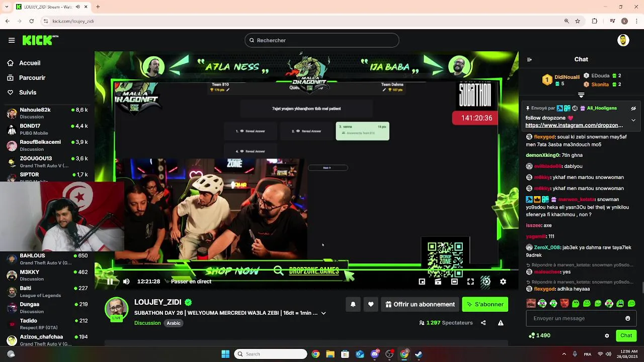The height and width of the screenshot is (362, 644).
Task: Open Balti channel in sidebar
Action: (x=47, y=292)
